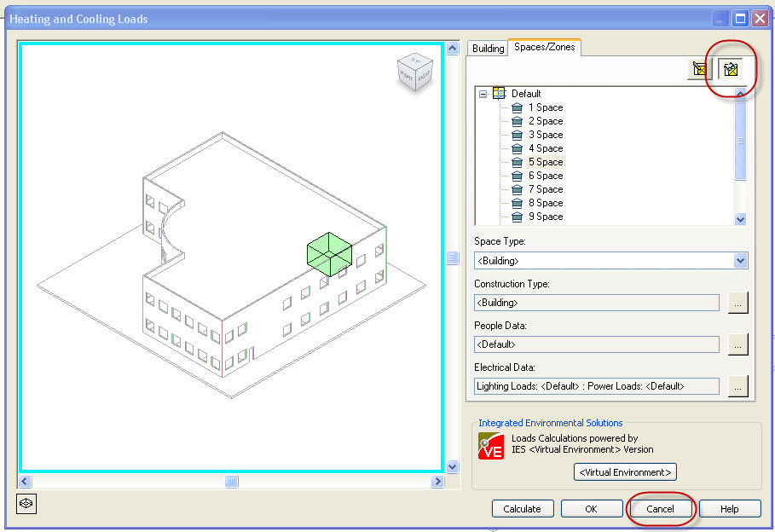Viewport: 775px width, 532px height.
Task: Click the Construction Type <Building> field
Action: coord(597,303)
